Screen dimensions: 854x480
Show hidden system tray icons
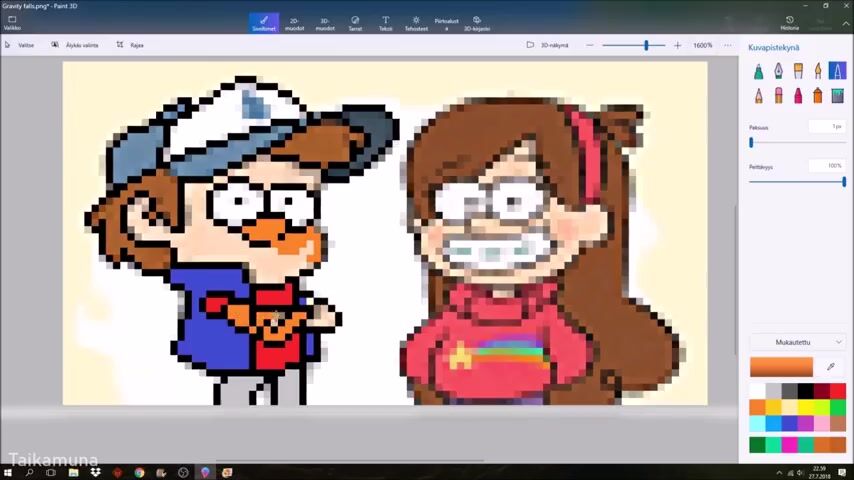point(779,473)
